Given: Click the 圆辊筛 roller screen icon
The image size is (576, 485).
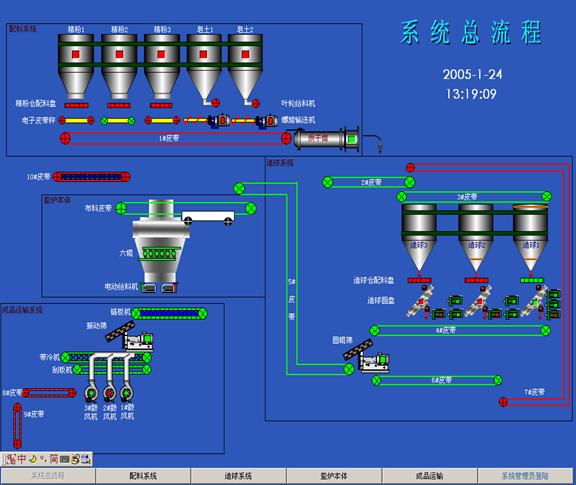Looking at the screenshot, I should (x=366, y=356).
